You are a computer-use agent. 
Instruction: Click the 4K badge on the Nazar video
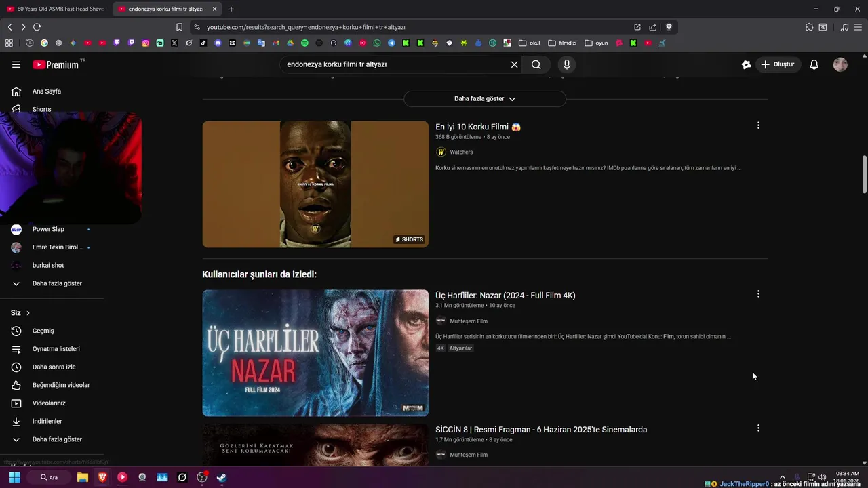pos(440,348)
